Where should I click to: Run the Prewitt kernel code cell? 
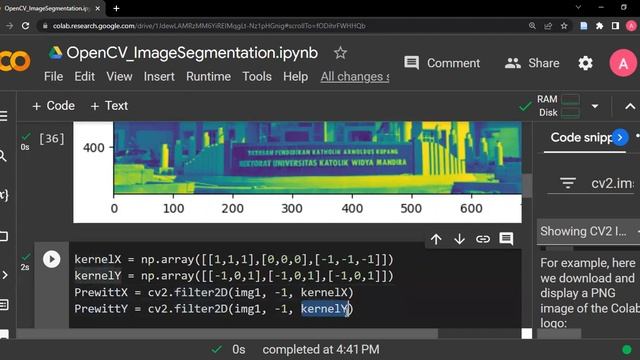[51, 259]
